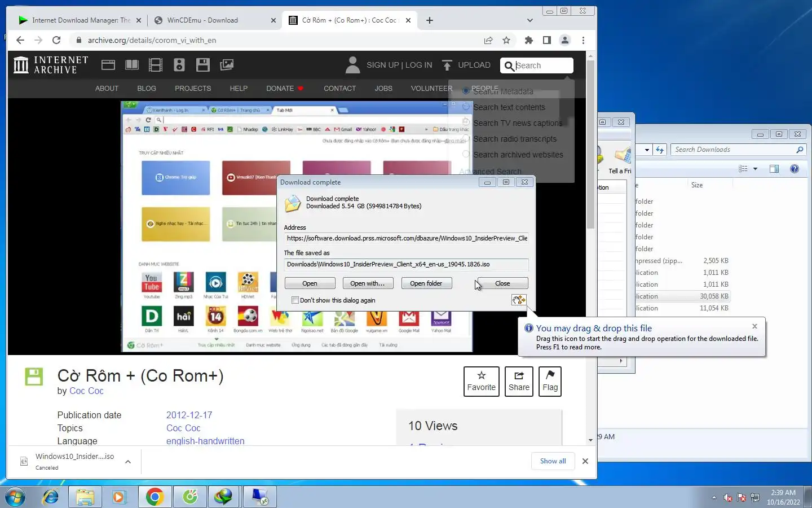Open the Video film-strip icon
The image size is (812, 508).
(156, 65)
